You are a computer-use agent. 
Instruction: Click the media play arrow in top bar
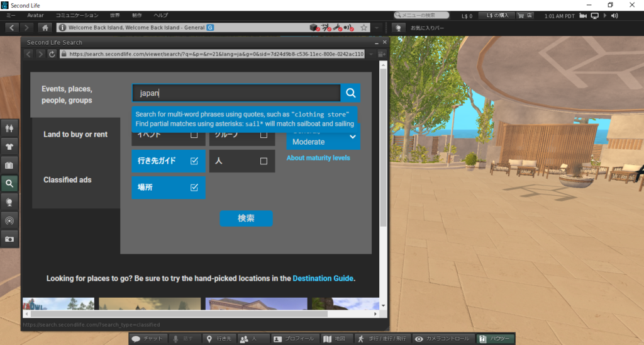604,16
